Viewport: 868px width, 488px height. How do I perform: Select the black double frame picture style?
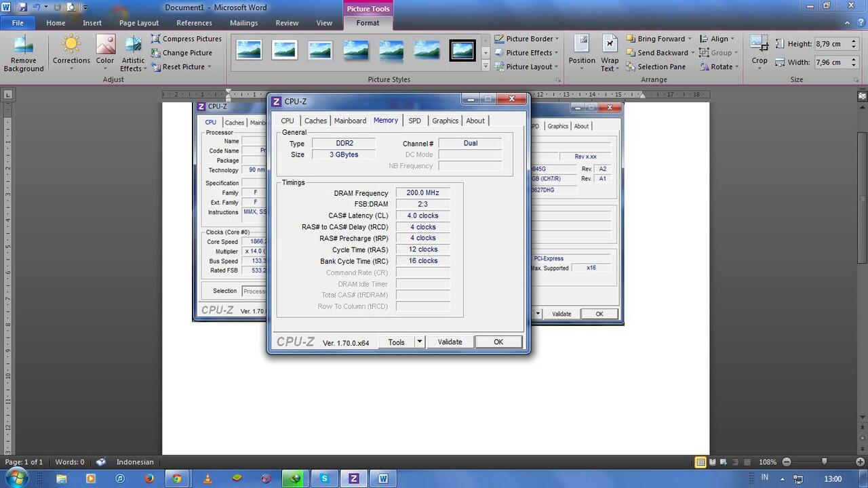pyautogui.click(x=462, y=50)
